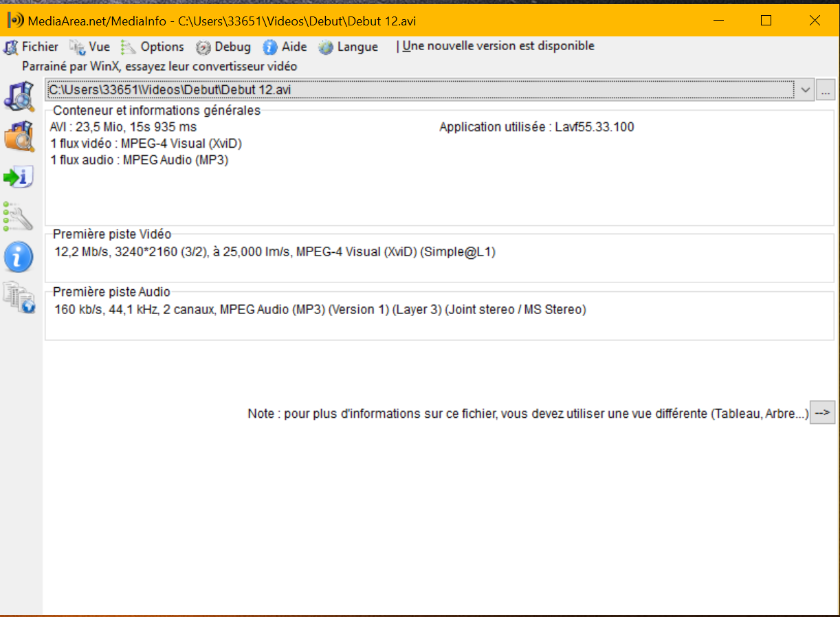Viewport: 840px width, 617px height.
Task: Click the video track details line '12,2 Mb/s, 3240*2160'
Action: 275,252
